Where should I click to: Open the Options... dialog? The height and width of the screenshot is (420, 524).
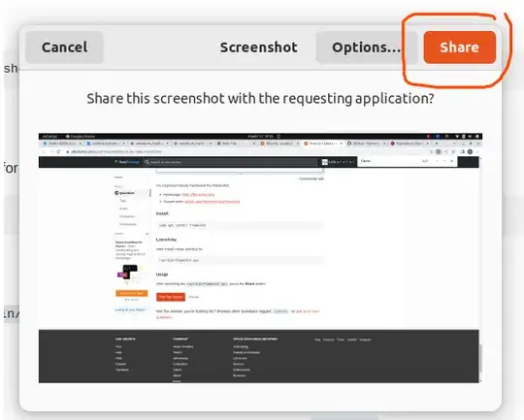tap(366, 48)
